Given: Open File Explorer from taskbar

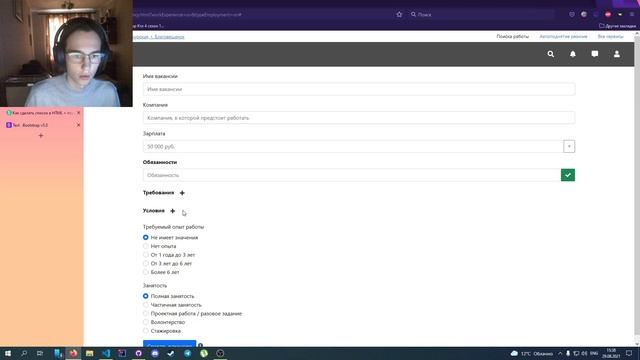Looking at the screenshot, I should 89,353.
